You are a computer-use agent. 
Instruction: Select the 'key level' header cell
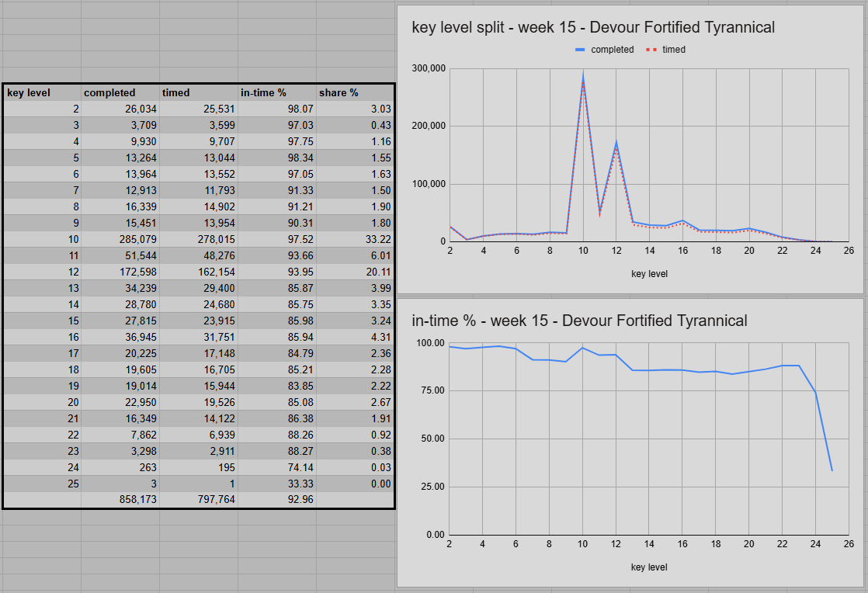click(43, 92)
